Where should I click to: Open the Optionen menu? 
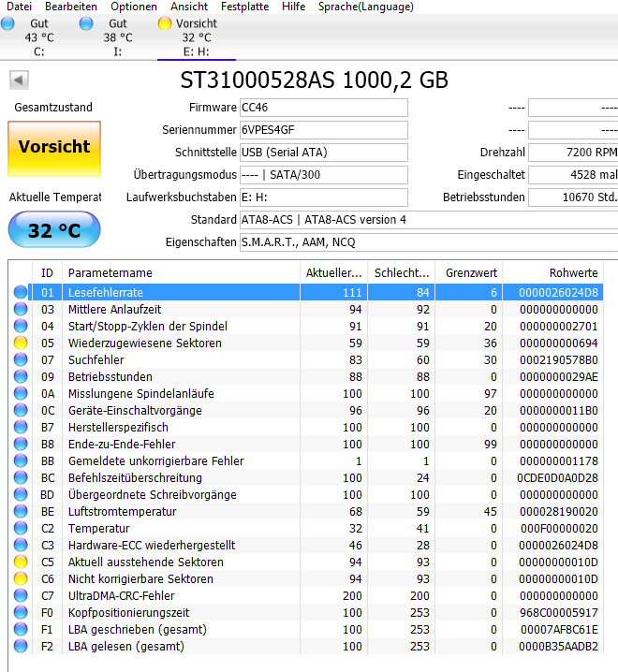(134, 7)
